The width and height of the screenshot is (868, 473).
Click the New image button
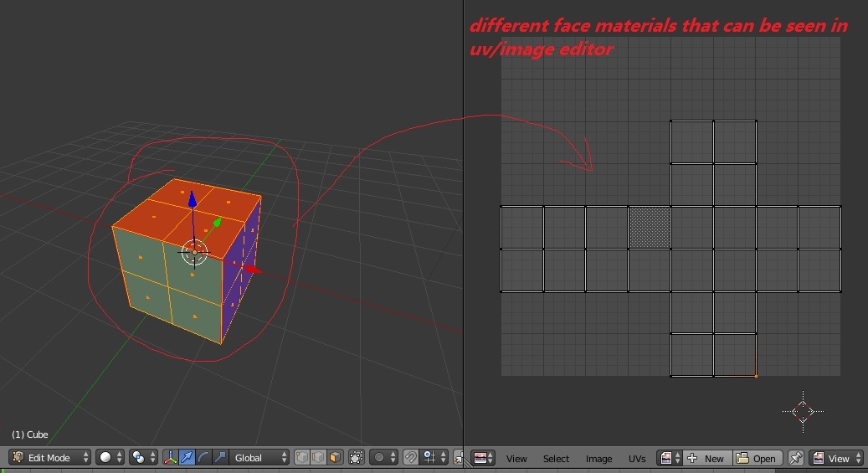pyautogui.click(x=706, y=458)
